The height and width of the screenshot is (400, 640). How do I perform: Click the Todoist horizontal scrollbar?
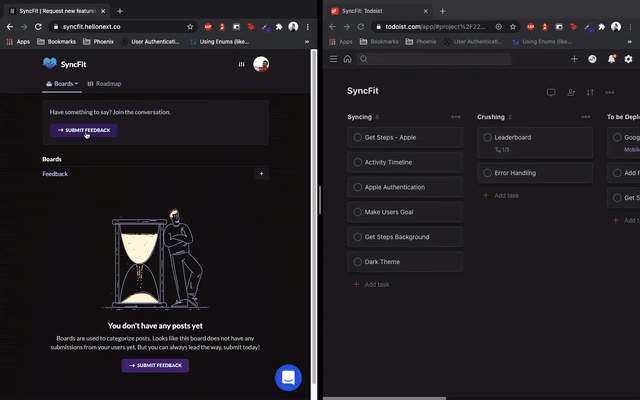click(x=384, y=398)
